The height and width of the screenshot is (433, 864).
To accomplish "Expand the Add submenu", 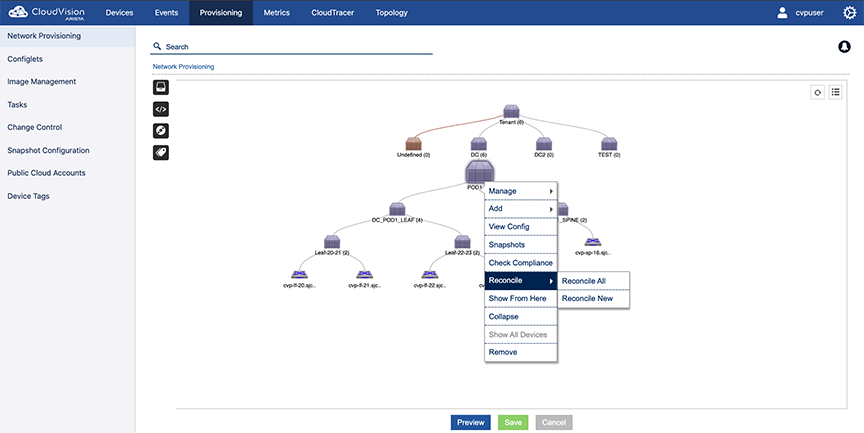I will pos(521,208).
